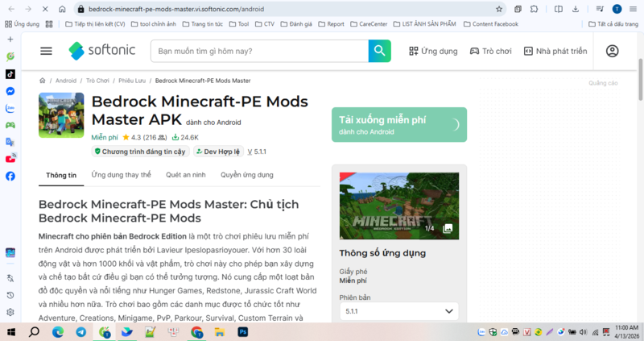Image resolution: width=644 pixels, height=341 pixels.
Task: Open the Nhà phát triển navigation menu
Action: pos(555,51)
